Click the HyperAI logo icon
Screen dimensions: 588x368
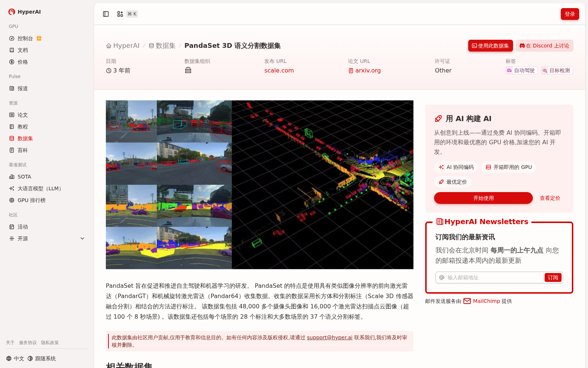(12, 12)
